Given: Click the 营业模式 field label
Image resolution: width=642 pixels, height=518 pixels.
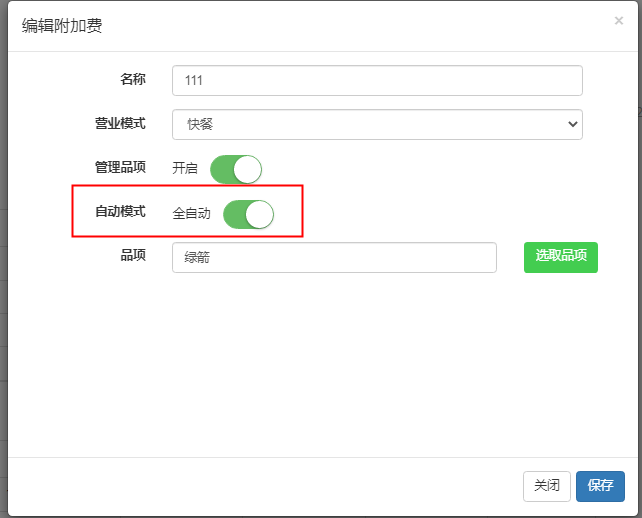Looking at the screenshot, I should 120,123.
